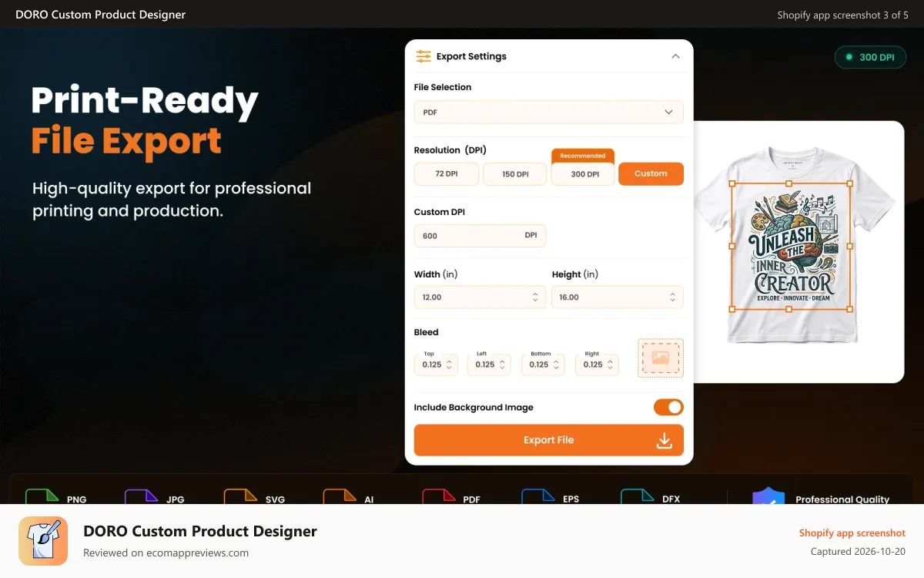Click the 300 DPI status badge
The height and width of the screenshot is (578, 924).
click(870, 57)
